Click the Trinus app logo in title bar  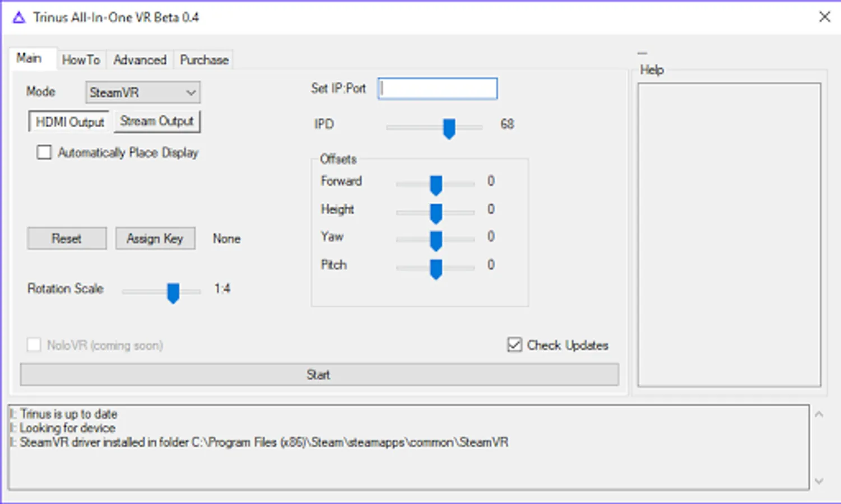tap(19, 18)
